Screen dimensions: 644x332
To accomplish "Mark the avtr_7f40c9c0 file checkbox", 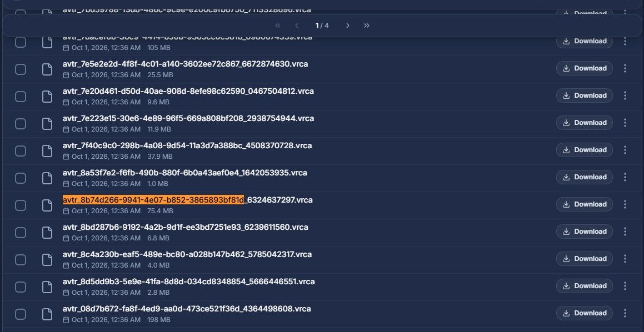I will point(21,150).
